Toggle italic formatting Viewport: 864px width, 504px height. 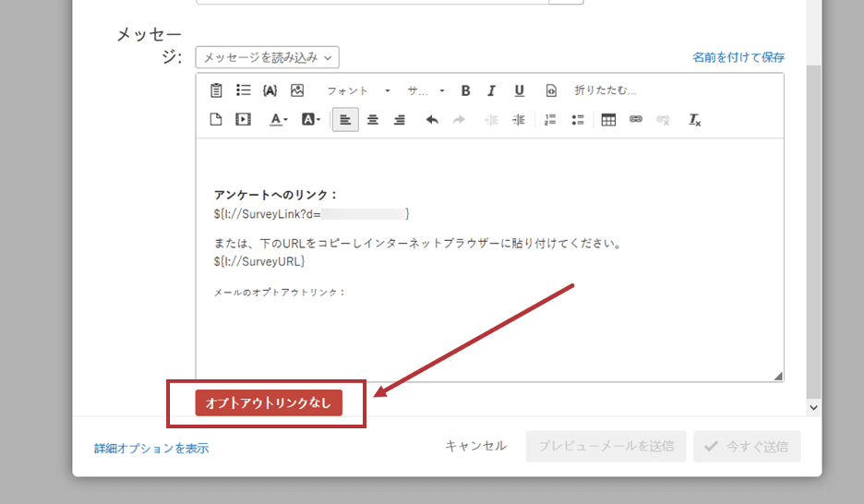491,90
